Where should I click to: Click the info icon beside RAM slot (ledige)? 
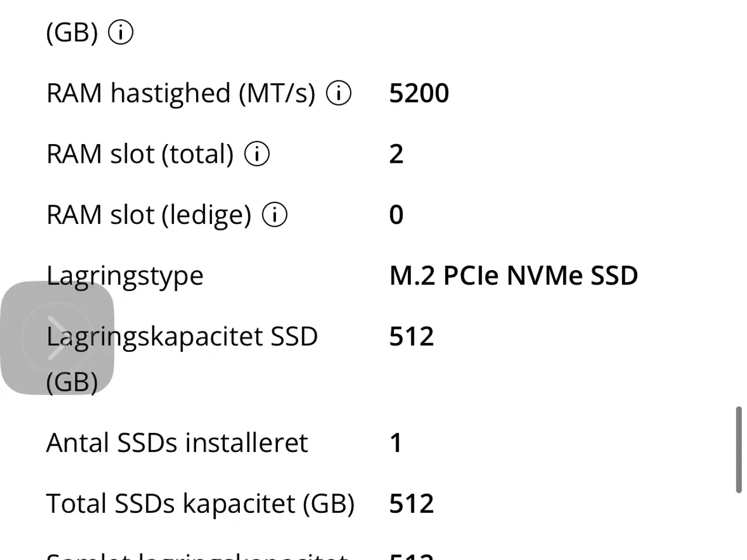274,215
